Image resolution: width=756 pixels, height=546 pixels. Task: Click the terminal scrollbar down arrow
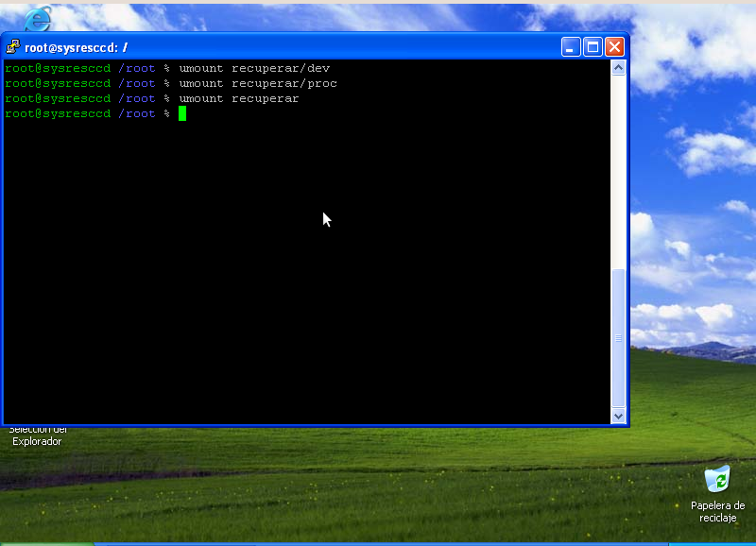[x=618, y=416]
